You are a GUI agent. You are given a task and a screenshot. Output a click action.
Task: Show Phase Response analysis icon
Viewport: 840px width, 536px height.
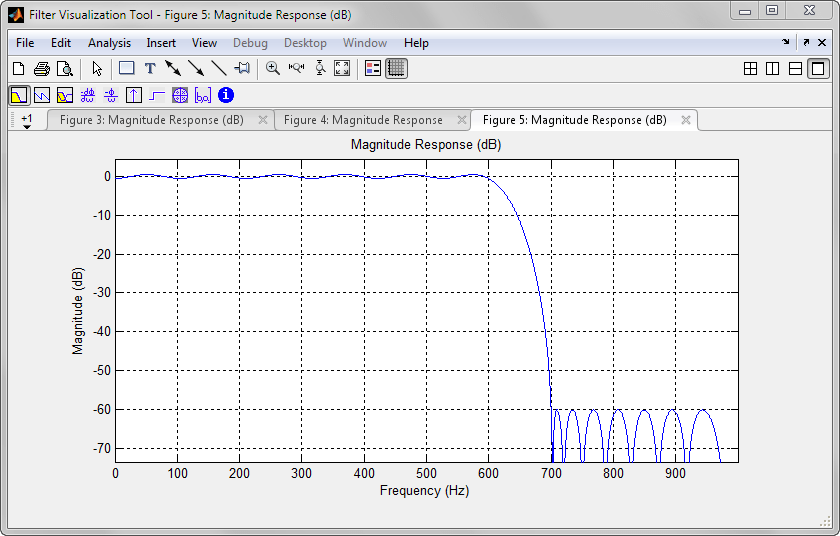tap(42, 95)
